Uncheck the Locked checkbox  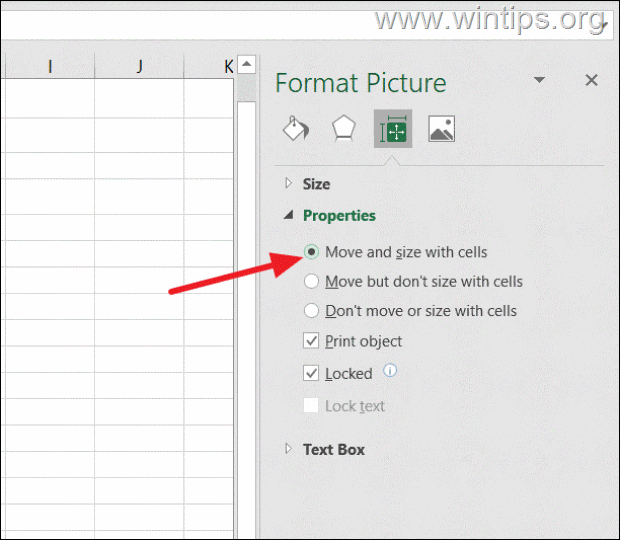(311, 373)
